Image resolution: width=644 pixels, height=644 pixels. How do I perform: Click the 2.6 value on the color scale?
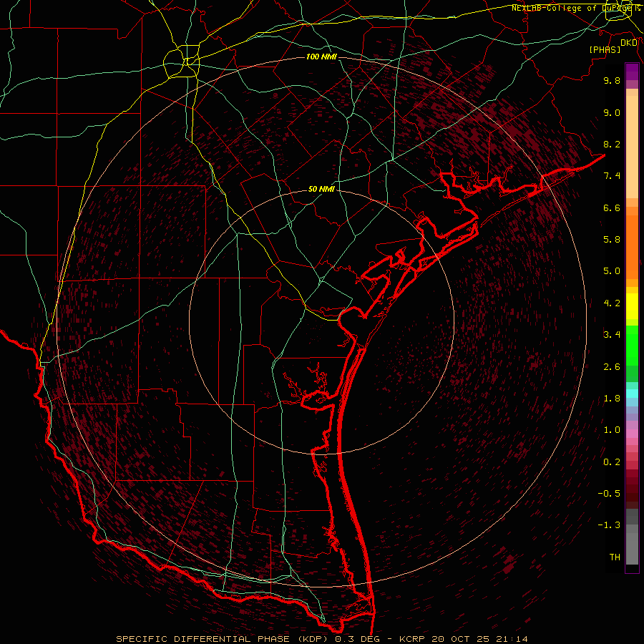point(612,367)
